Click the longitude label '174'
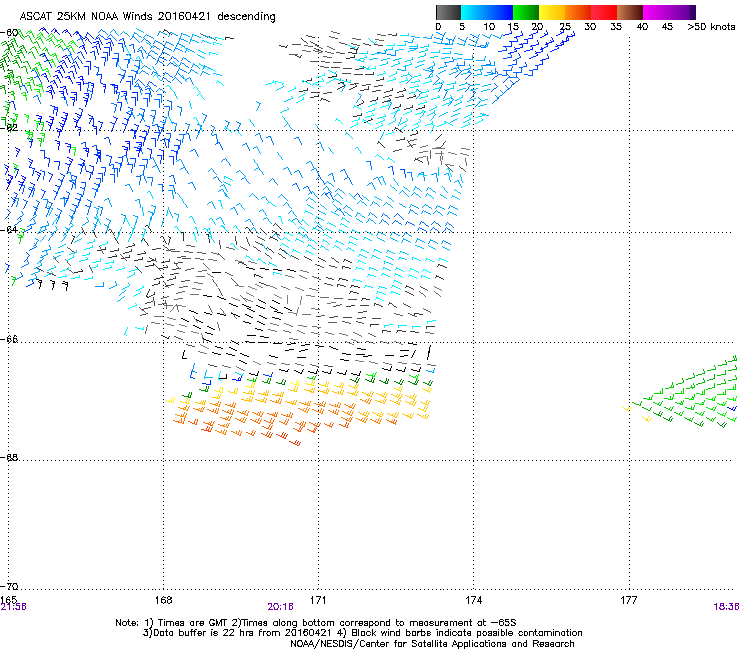The height and width of the screenshot is (650, 740). [473, 599]
